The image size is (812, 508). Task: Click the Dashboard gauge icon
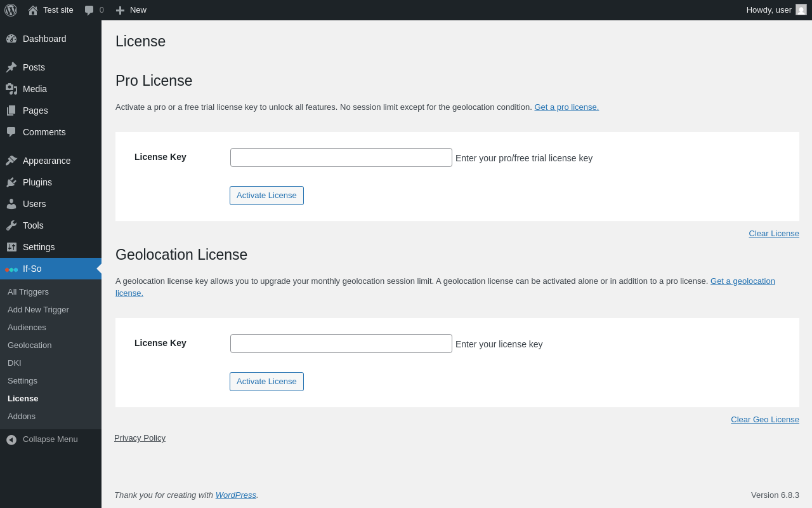click(x=11, y=39)
